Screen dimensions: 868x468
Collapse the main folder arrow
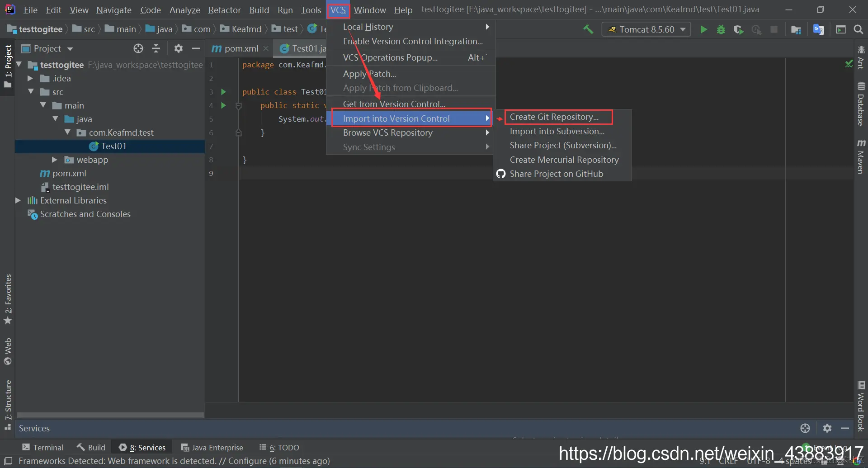[43, 105]
